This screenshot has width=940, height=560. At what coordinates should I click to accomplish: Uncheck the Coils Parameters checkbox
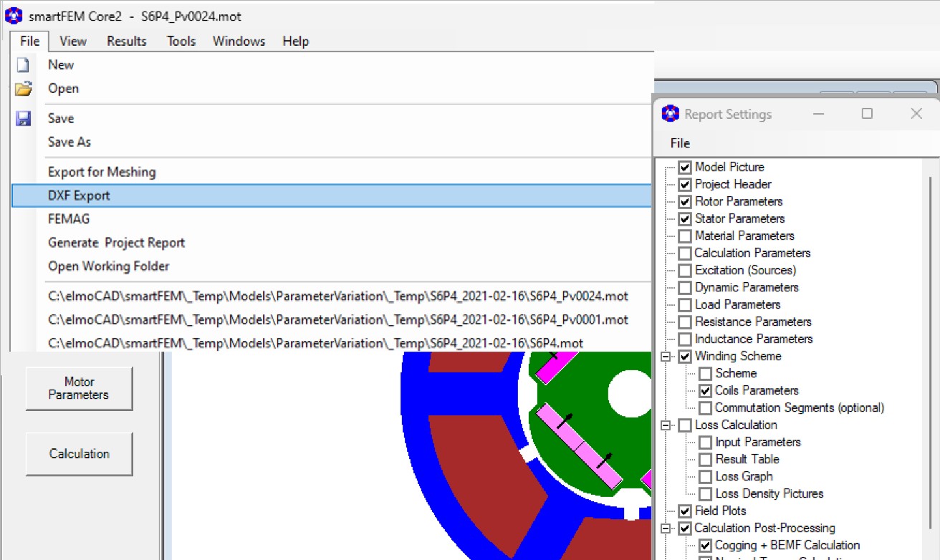[x=705, y=390]
